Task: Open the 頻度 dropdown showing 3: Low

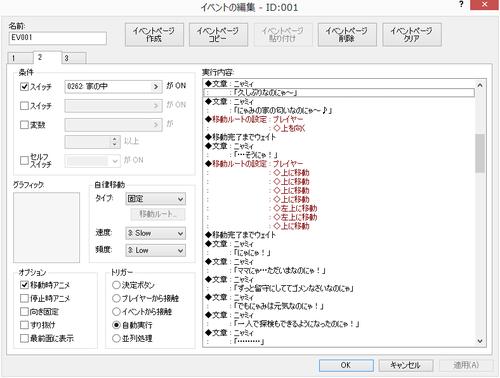Action: tap(155, 250)
